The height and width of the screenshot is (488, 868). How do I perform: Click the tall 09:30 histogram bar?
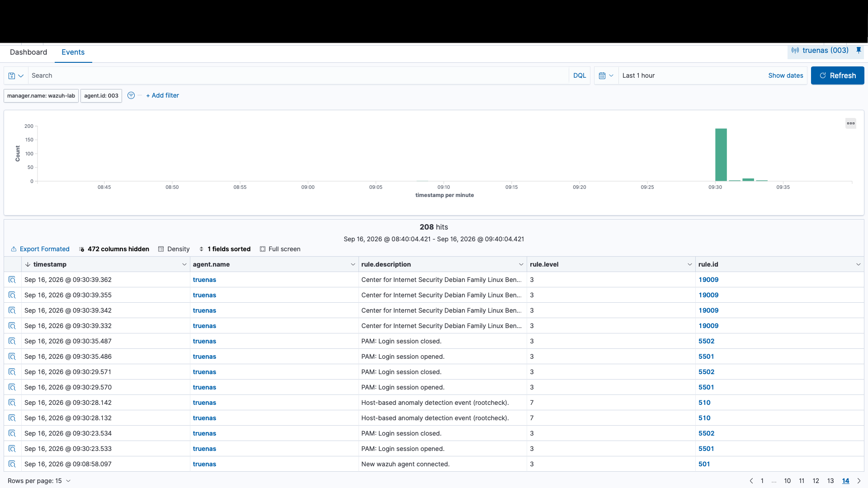721,155
